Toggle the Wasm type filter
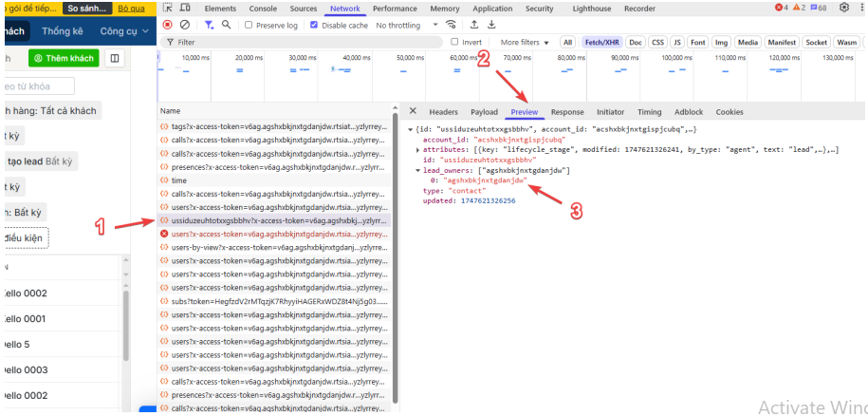868x416 pixels. (846, 42)
